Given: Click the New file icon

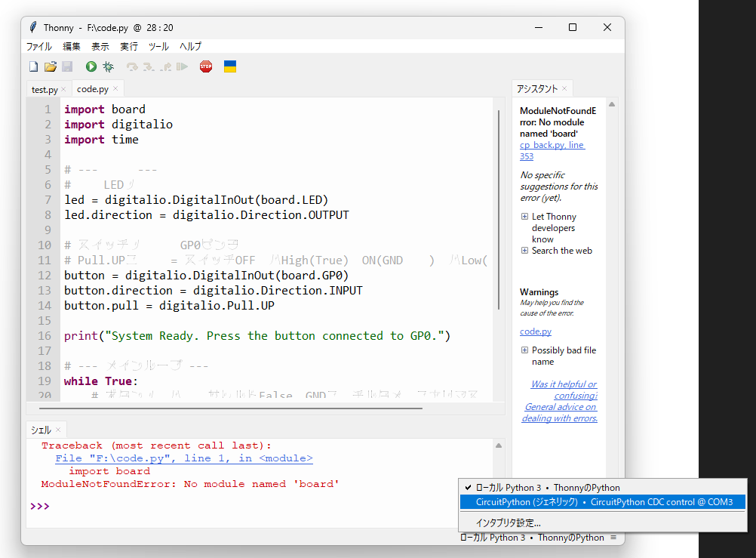Looking at the screenshot, I should coord(33,66).
